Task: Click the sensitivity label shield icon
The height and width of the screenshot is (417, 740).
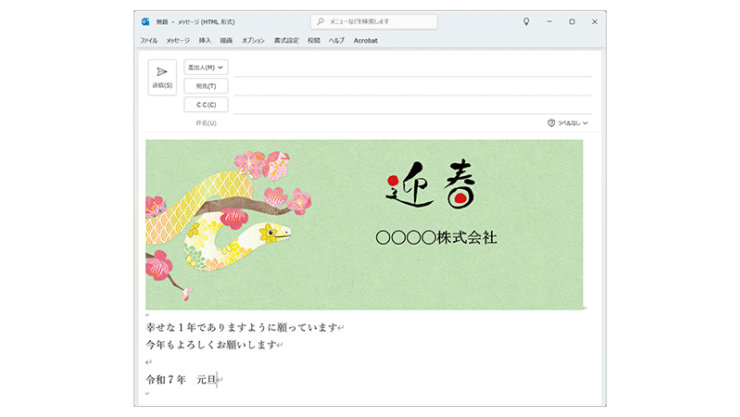Action: click(551, 123)
